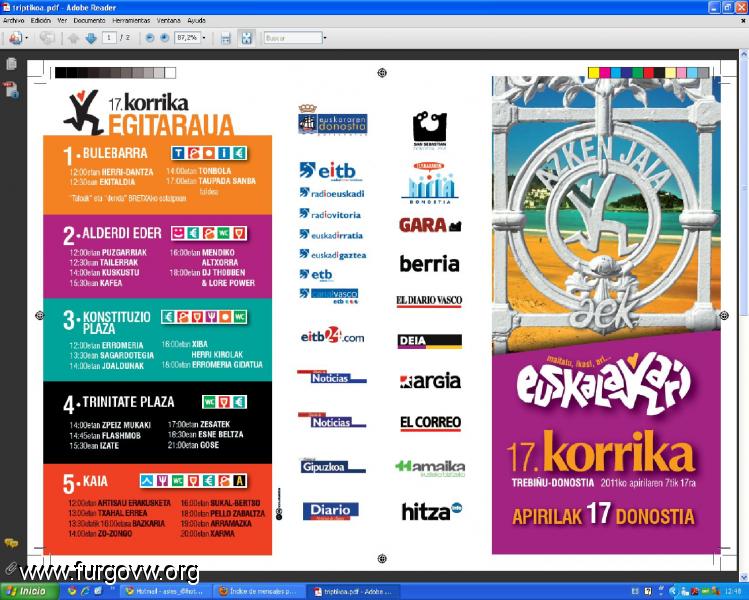Screen dimensions: 749x600
Task: Open the zoom level dropdown arrow
Action: pos(204,38)
